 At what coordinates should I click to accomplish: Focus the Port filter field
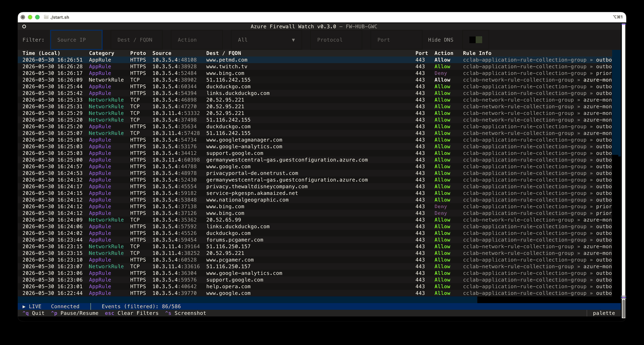396,40
